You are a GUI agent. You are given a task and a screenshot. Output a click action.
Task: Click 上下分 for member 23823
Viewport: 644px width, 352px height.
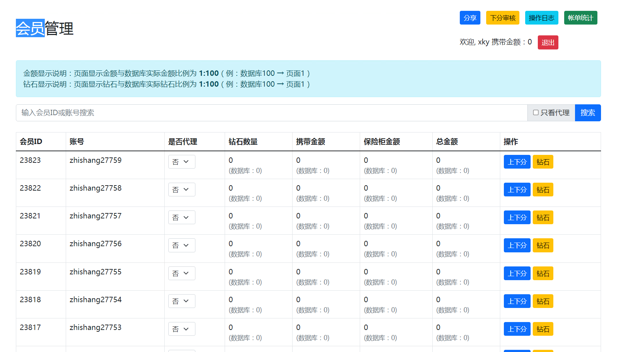517,162
